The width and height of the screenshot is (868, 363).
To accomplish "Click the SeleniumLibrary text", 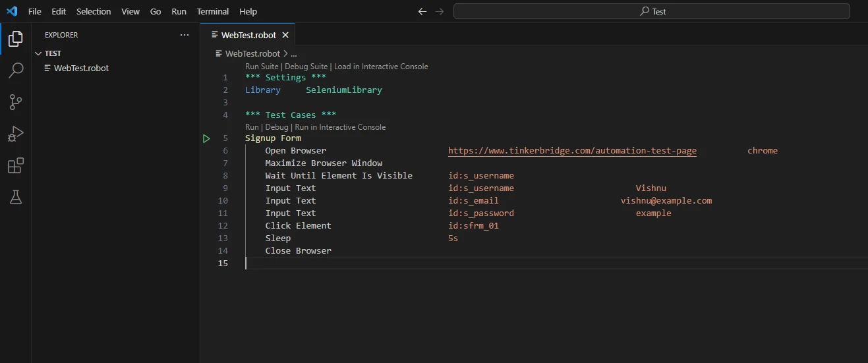I will [x=344, y=90].
